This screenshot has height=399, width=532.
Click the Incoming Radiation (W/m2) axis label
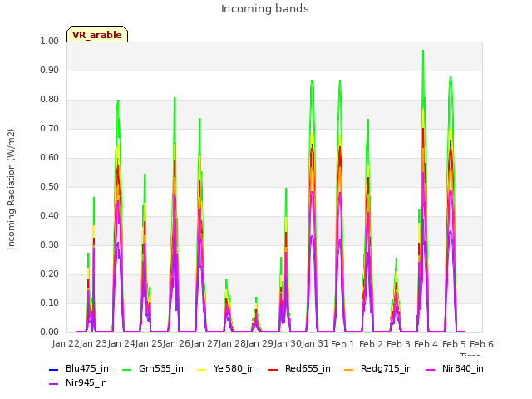pos(11,190)
